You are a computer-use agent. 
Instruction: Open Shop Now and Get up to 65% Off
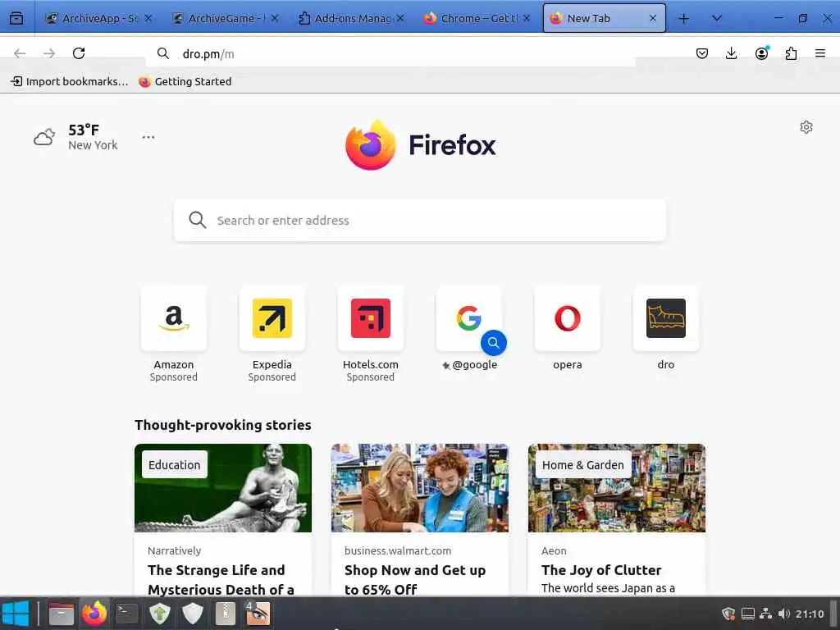(x=415, y=580)
